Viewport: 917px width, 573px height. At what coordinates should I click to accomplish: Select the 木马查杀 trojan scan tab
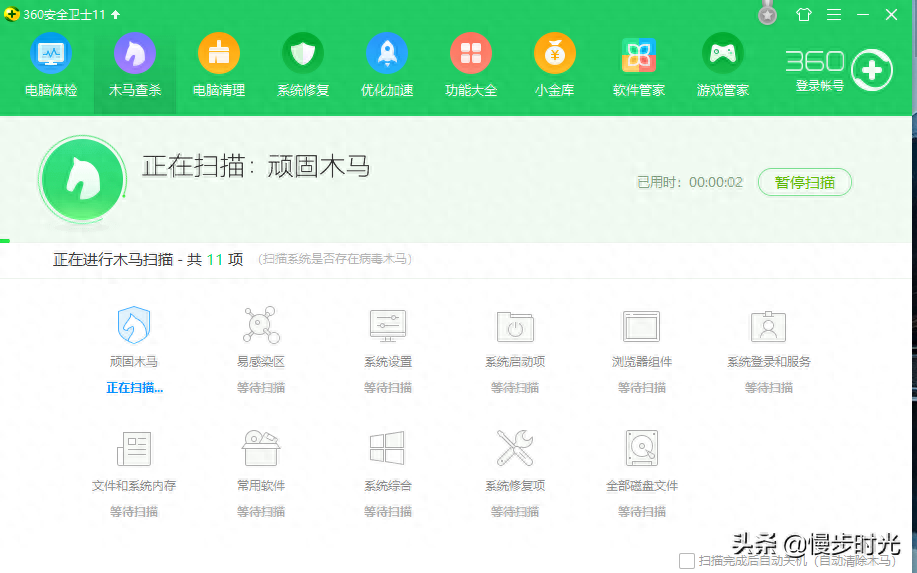(134, 65)
